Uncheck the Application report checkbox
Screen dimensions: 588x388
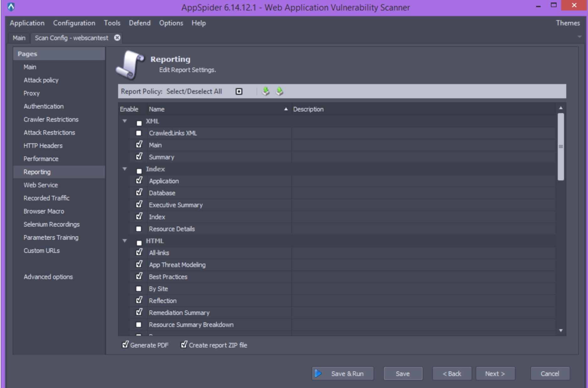coord(139,180)
